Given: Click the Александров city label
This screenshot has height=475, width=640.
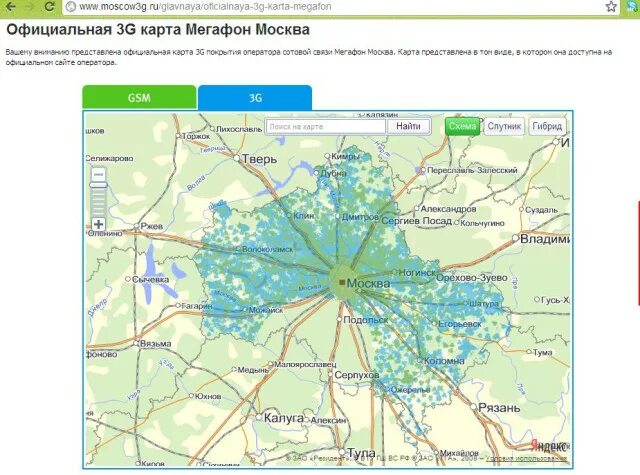Looking at the screenshot, I should click(448, 209).
